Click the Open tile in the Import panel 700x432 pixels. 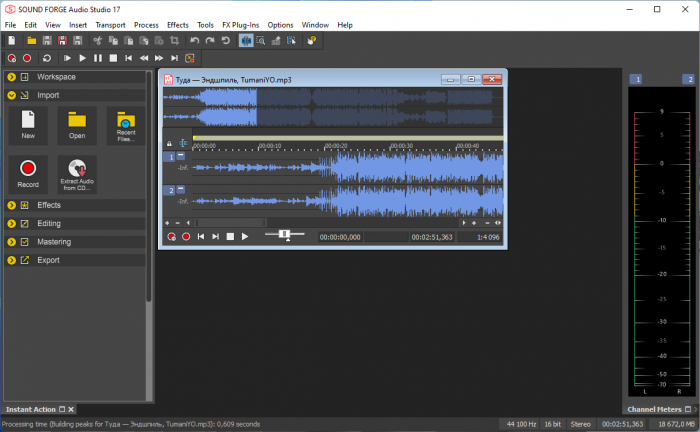(77, 125)
